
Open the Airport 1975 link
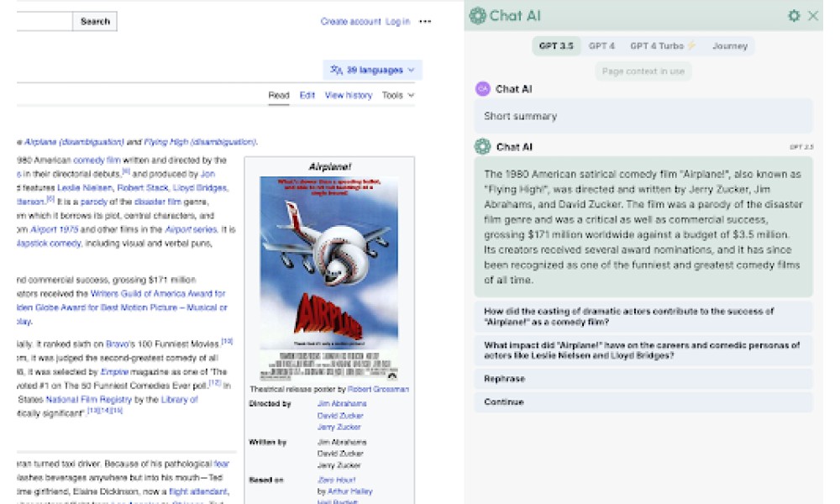[54, 230]
